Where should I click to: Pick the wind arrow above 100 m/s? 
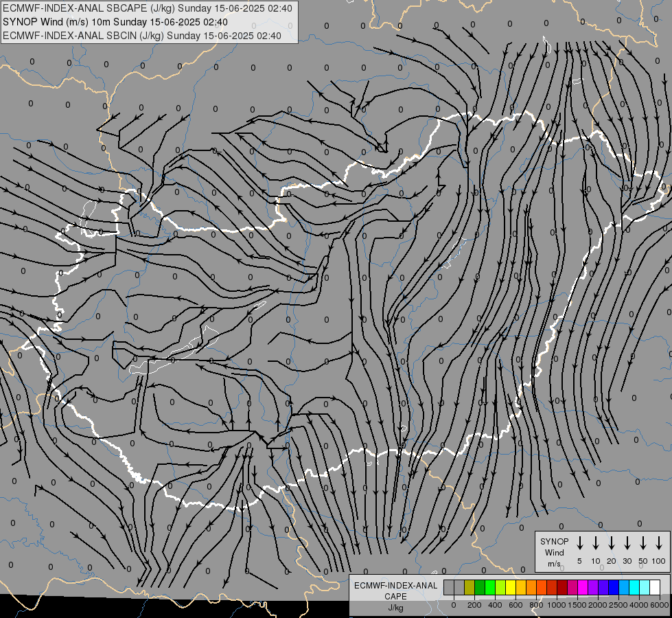coord(659,542)
